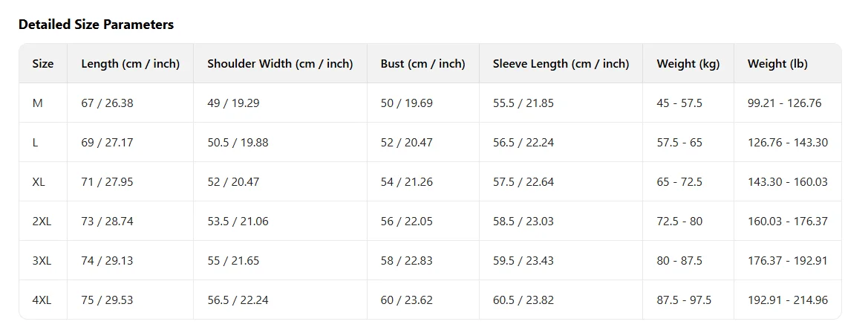Select the Length (cm / inch) header
The height and width of the screenshot is (333, 868).
(x=130, y=64)
